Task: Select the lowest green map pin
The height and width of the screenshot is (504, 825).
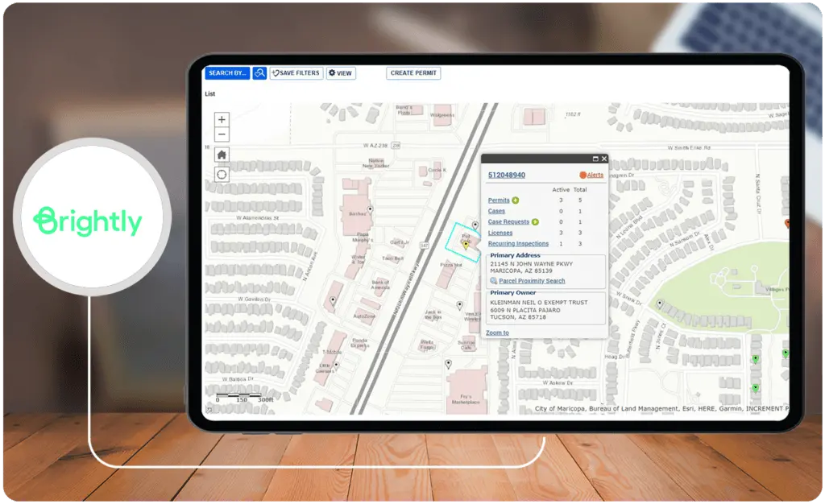Action: pos(756,388)
